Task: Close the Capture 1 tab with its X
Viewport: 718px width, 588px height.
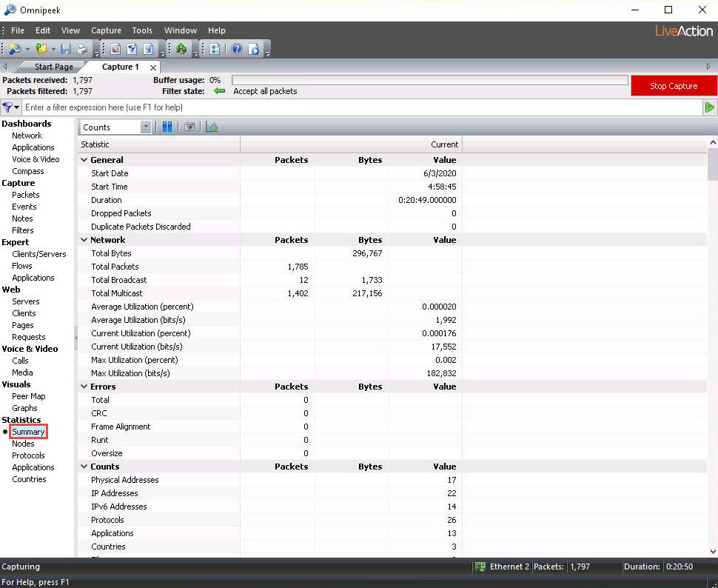Action: tap(153, 67)
